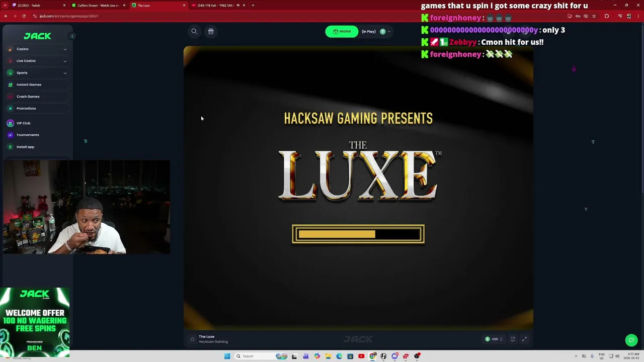Open the gift rewards icon
The image size is (644, 362).
click(211, 31)
